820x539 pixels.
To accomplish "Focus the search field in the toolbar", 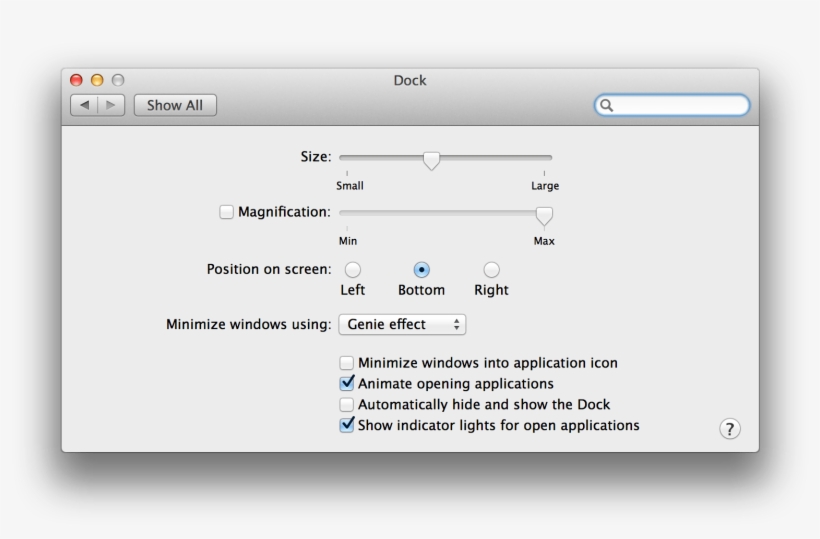I will pos(672,105).
